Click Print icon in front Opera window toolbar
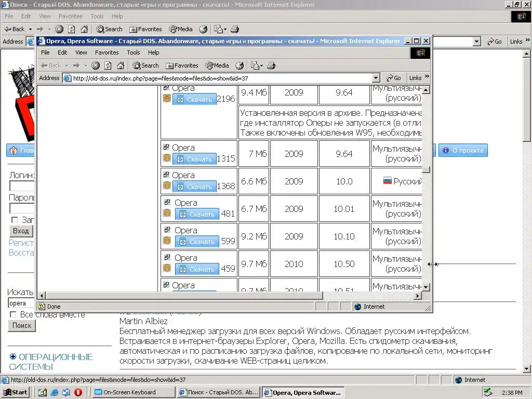532x399 pixels. (x=271, y=65)
